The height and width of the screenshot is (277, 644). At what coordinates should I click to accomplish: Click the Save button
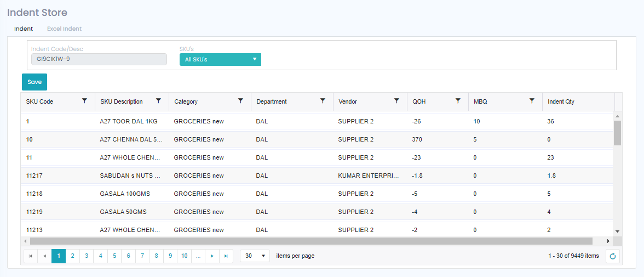point(34,82)
